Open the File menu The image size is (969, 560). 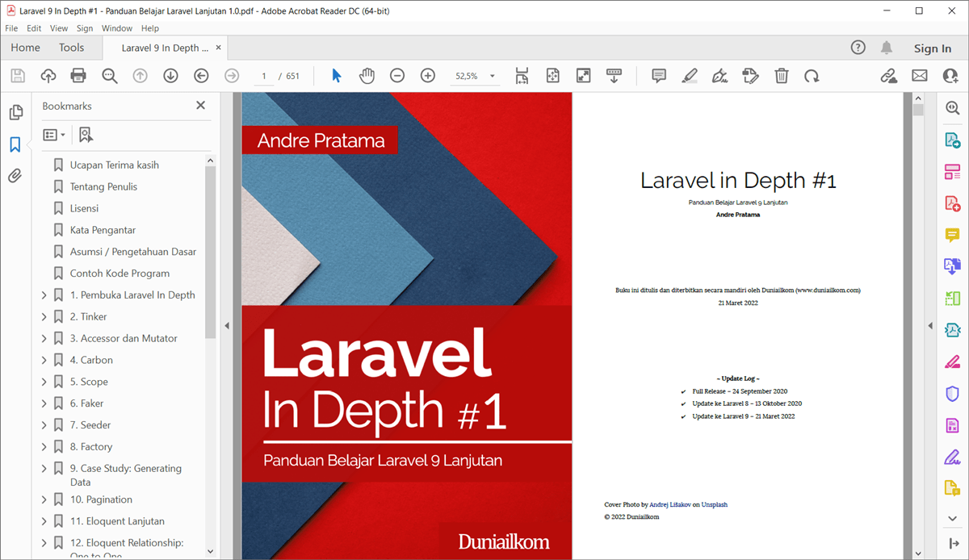click(x=11, y=28)
